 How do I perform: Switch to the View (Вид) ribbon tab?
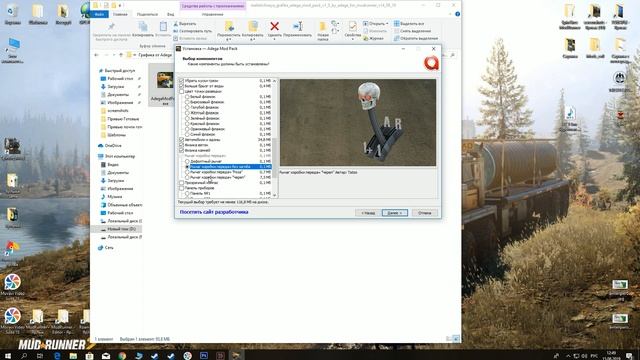click(x=171, y=14)
